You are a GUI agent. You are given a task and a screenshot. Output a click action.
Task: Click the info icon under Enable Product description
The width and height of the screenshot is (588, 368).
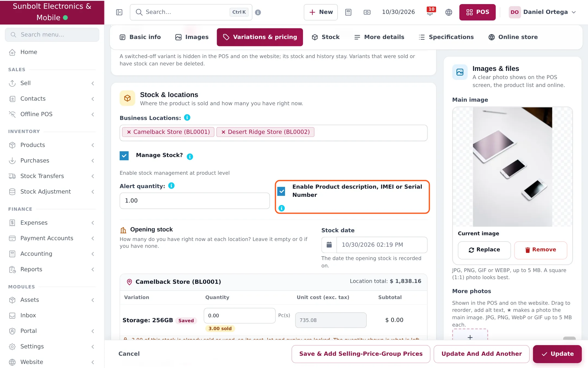(281, 208)
